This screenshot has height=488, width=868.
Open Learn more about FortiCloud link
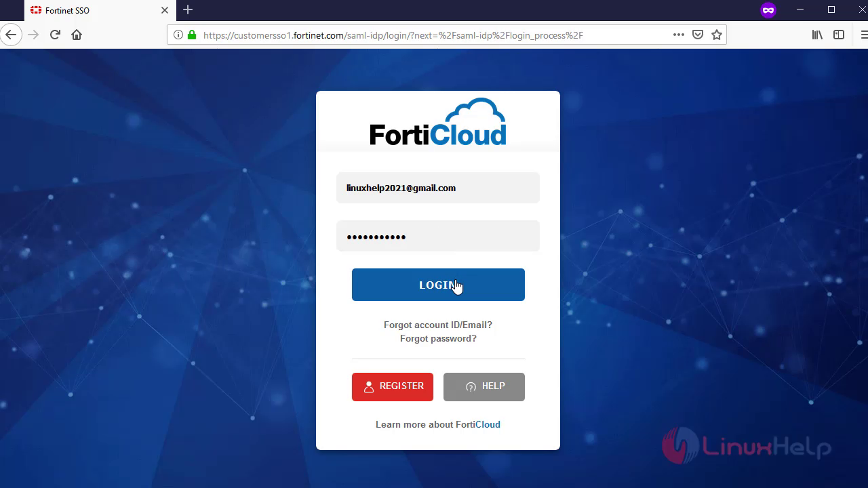[438, 424]
